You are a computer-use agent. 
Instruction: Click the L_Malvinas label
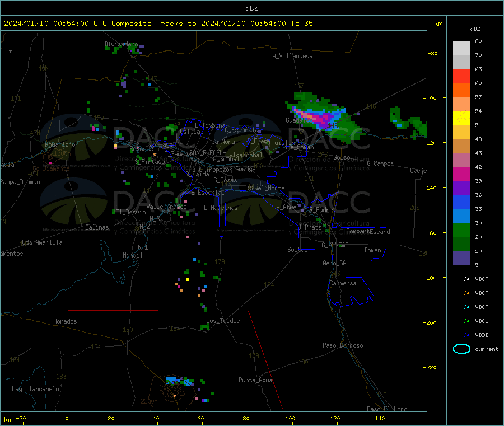click(x=221, y=208)
